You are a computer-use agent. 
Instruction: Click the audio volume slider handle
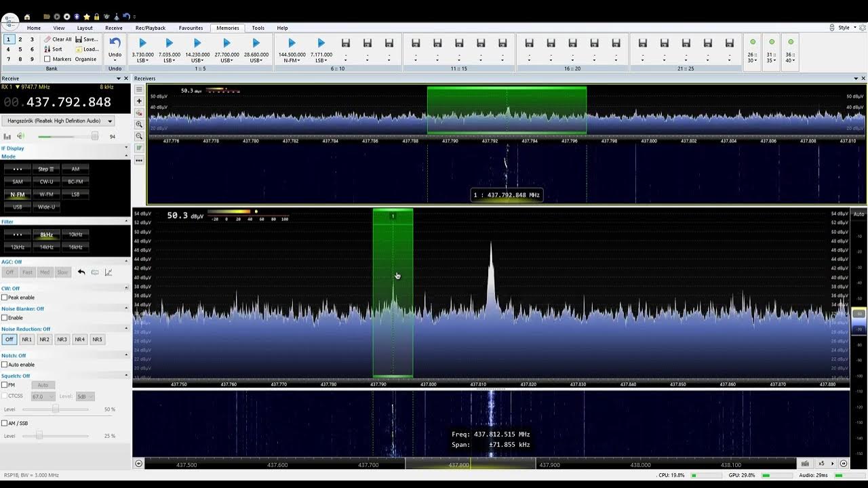[x=95, y=136]
